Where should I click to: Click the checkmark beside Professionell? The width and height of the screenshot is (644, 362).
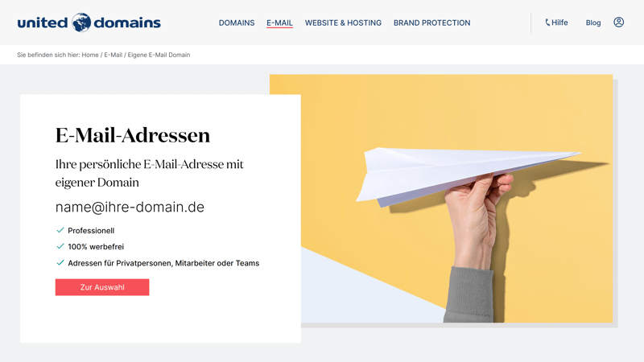[x=60, y=230]
